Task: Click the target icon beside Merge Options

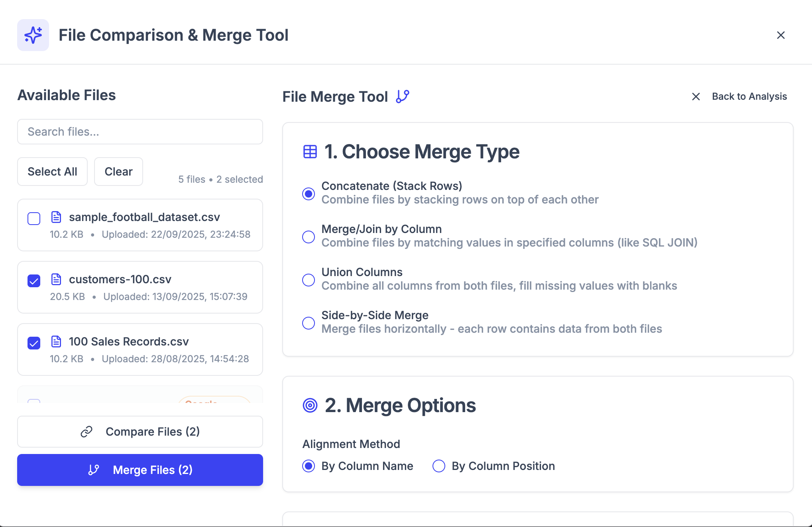Action: pyautogui.click(x=310, y=405)
